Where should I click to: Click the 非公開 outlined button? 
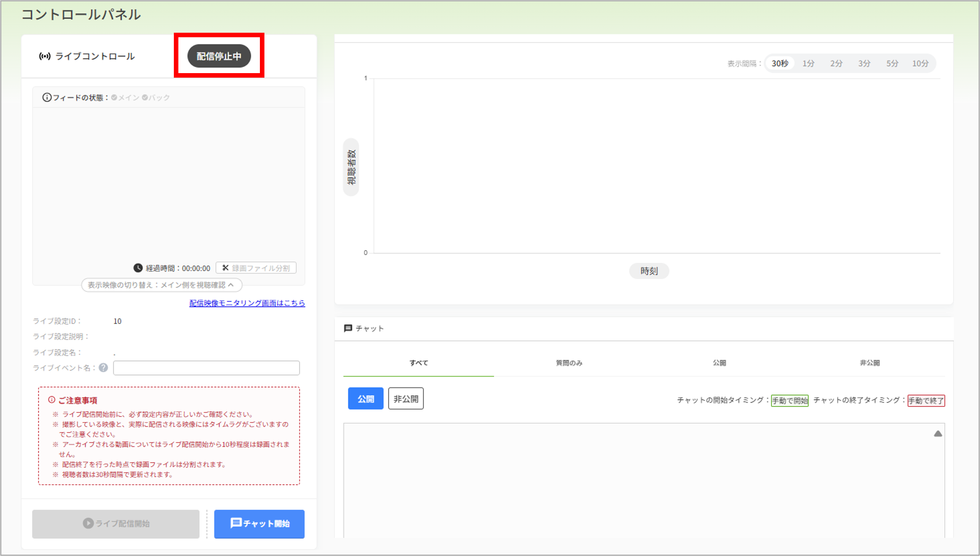tap(406, 399)
